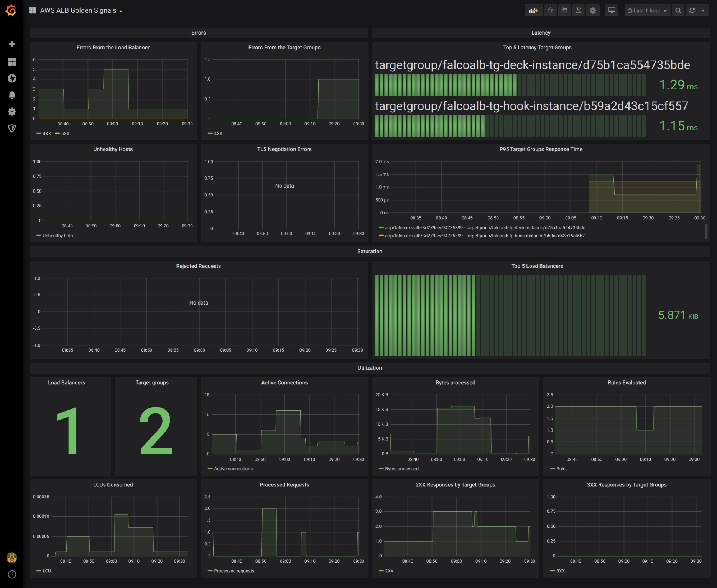
Task: Click the P95 panel legend scrollbar
Action: (x=706, y=232)
